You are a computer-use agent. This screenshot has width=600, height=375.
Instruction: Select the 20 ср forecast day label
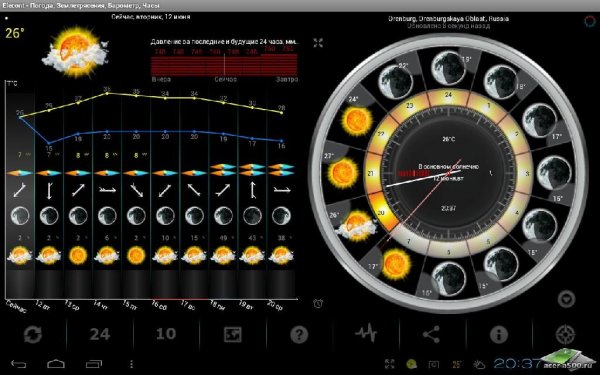275,305
